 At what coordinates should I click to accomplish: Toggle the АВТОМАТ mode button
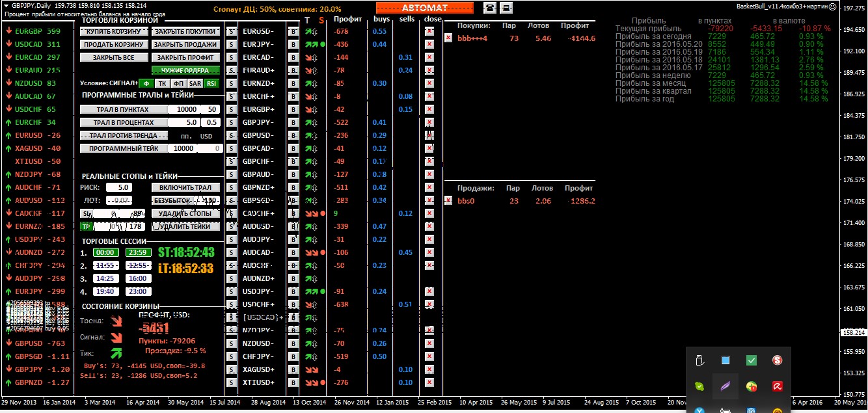coord(424,8)
